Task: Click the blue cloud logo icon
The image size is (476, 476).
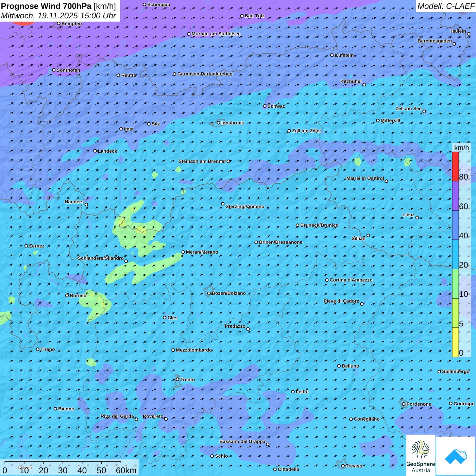Action: coord(456,456)
